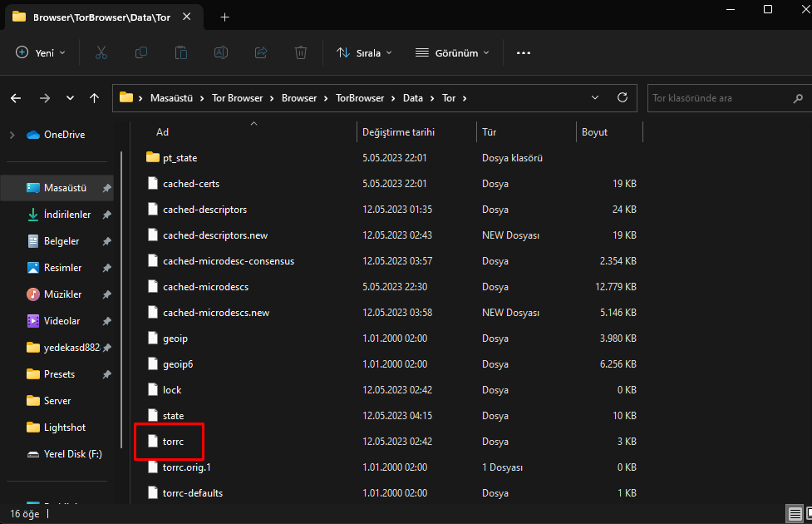This screenshot has width=812, height=524.
Task: Go up one folder level arrow
Action: (94, 98)
